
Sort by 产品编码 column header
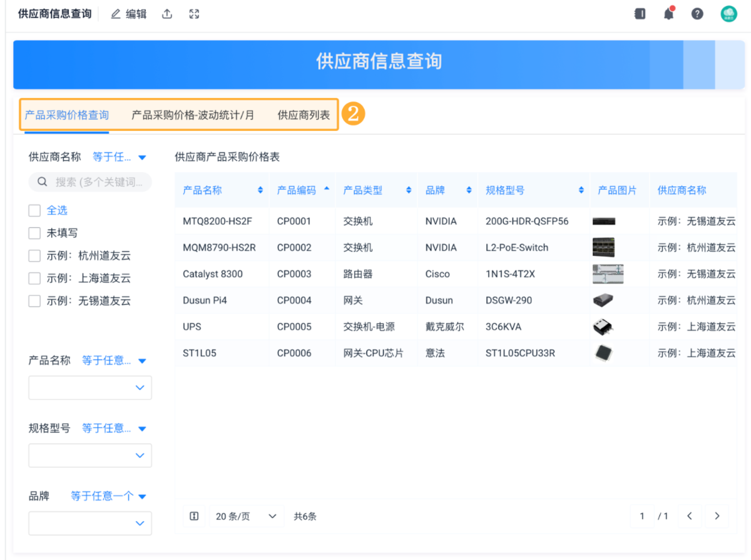[297, 190]
